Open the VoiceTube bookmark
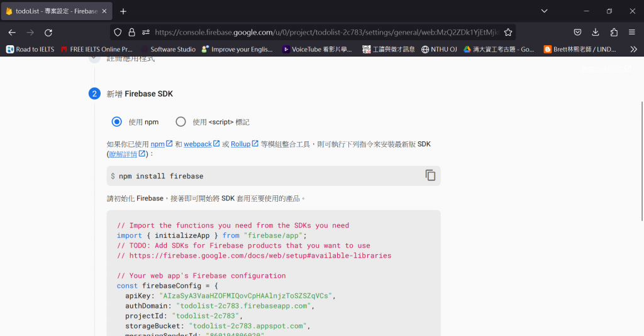The height and width of the screenshot is (336, 644). click(x=317, y=49)
